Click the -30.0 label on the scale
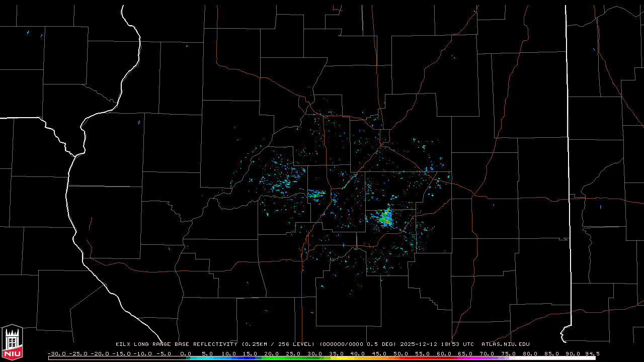Screen dimensions: 644x362 56,353
